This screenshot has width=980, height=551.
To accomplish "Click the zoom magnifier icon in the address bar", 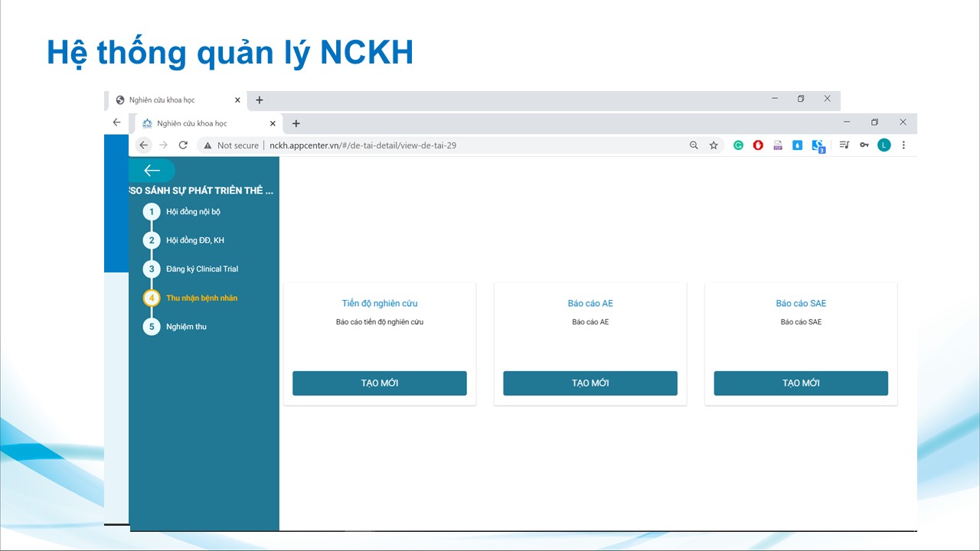I will [694, 145].
